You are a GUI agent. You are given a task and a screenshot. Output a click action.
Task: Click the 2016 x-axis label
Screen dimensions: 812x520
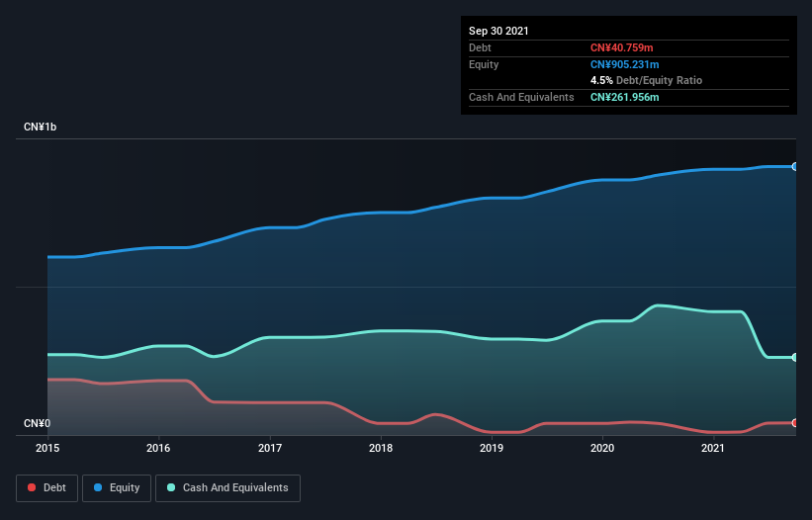coord(158,448)
